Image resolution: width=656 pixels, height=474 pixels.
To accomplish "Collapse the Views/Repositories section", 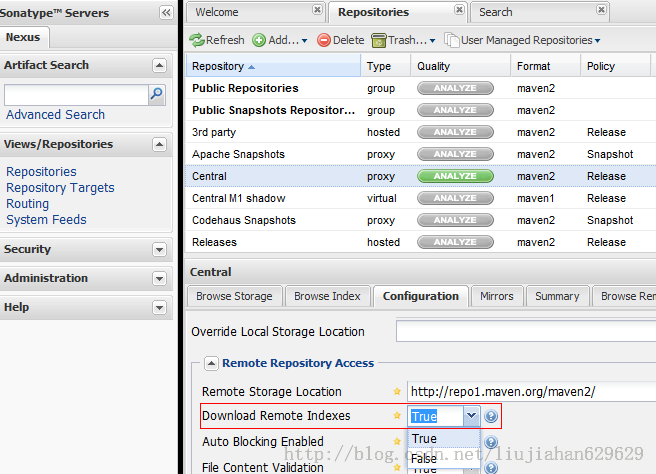I will (x=159, y=144).
